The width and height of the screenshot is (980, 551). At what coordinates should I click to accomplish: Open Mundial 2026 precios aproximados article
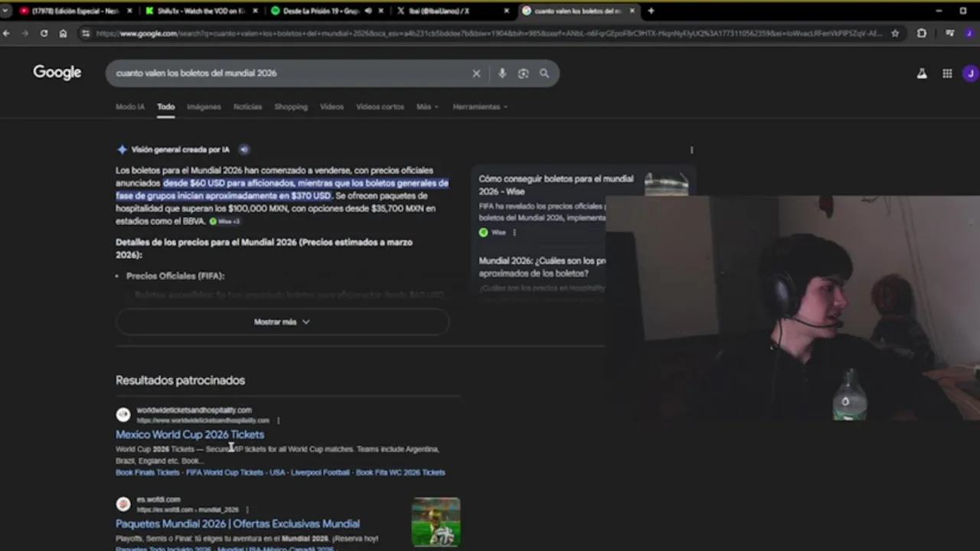(x=542, y=267)
